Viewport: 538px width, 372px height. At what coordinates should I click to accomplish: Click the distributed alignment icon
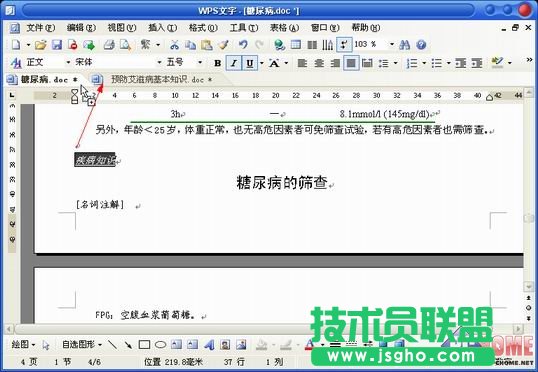point(367,63)
